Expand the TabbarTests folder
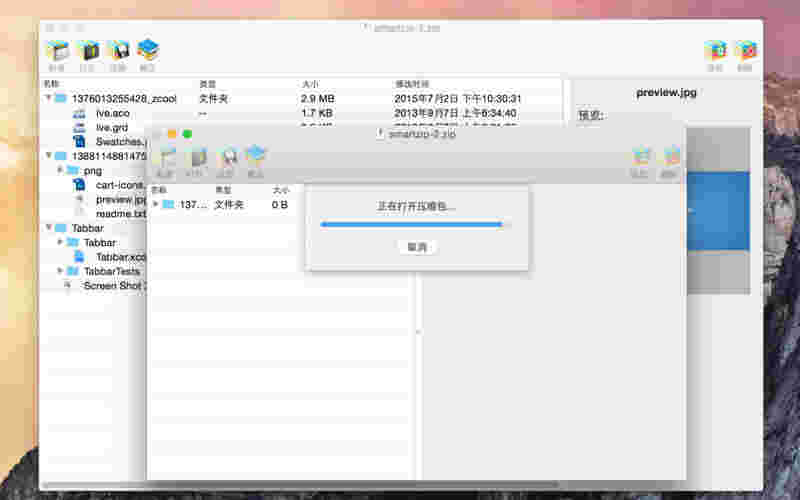Viewport: 800px width, 500px height. pyautogui.click(x=61, y=271)
